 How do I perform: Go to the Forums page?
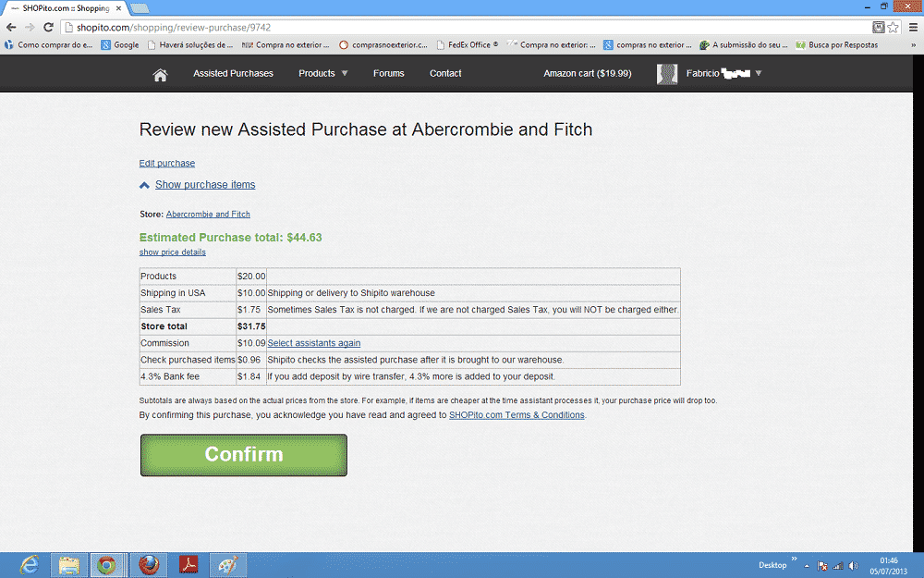click(x=388, y=73)
